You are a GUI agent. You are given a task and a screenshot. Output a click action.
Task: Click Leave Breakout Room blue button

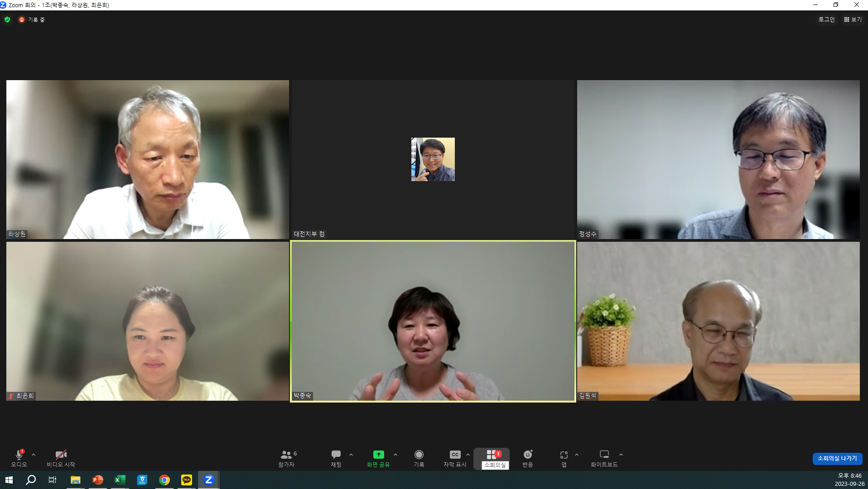click(837, 458)
